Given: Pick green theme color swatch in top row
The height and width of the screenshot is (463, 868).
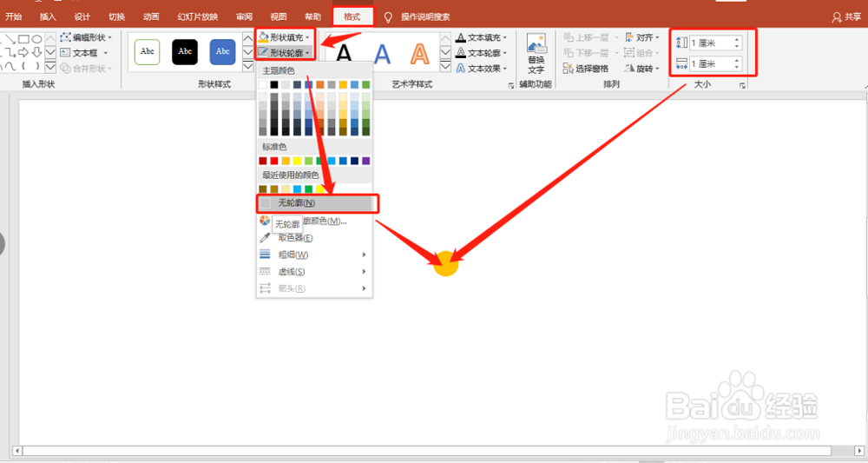Looking at the screenshot, I should coord(366,84).
